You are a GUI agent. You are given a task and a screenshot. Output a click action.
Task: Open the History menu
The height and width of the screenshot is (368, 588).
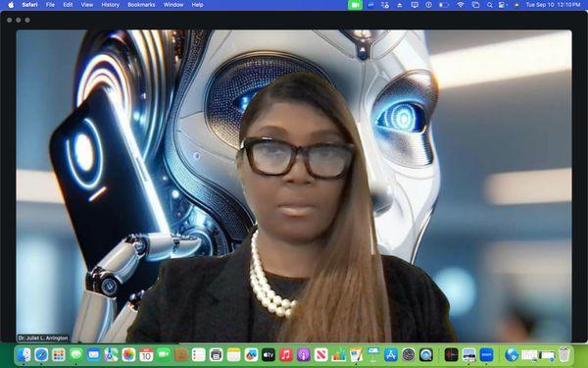(x=110, y=5)
